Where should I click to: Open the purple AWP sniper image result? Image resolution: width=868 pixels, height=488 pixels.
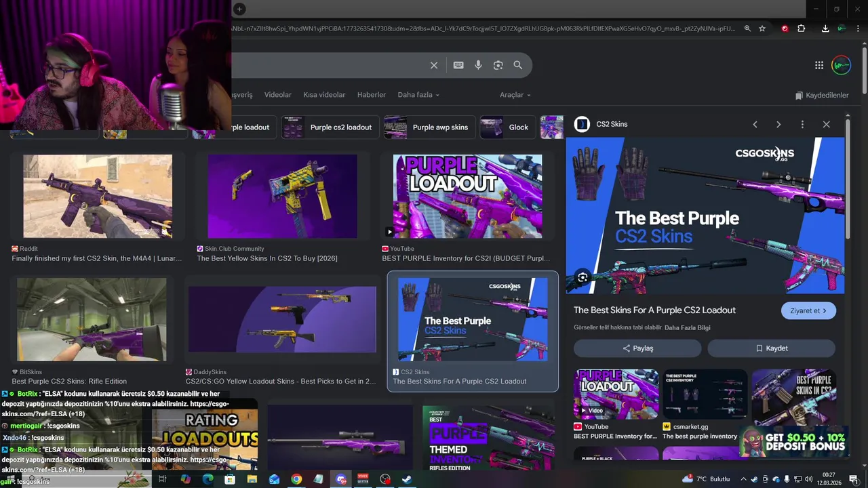point(340,439)
